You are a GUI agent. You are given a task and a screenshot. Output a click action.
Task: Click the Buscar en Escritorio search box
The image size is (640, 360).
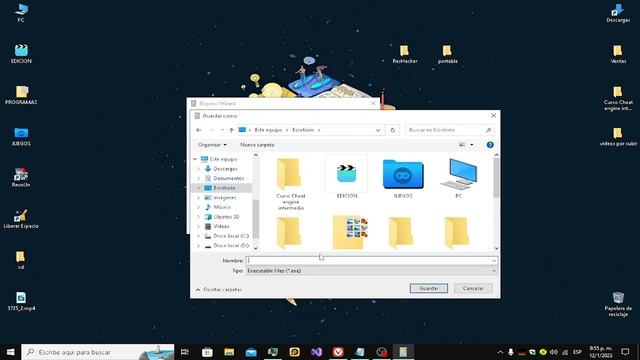449,130
